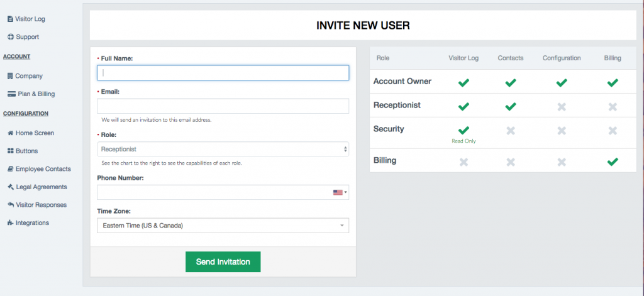
Task: Open the Integrations puzzle icon
Action: point(10,223)
